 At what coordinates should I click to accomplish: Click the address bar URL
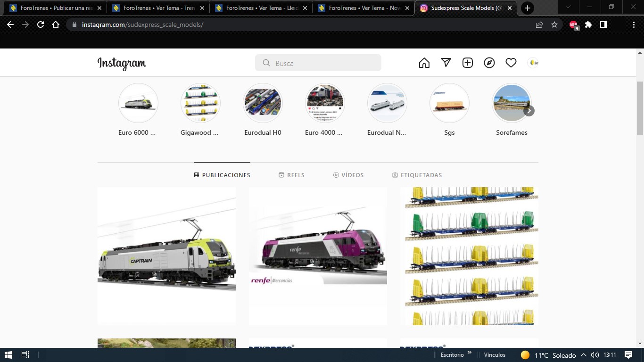click(x=142, y=25)
